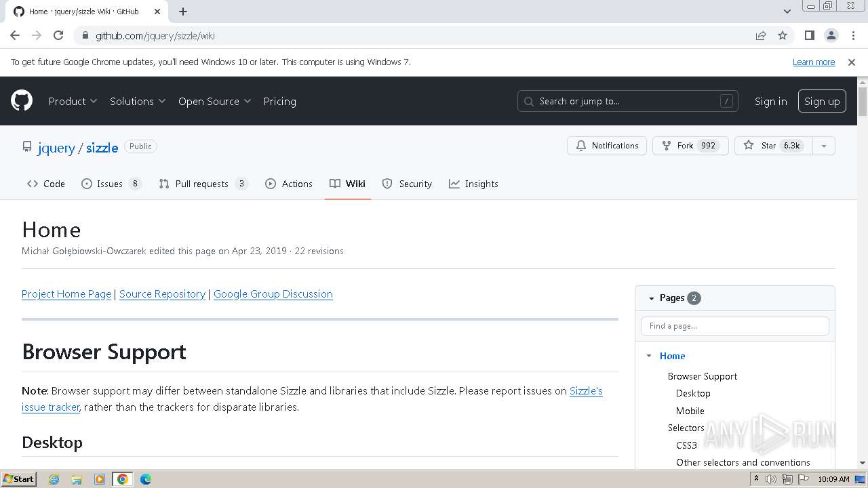The width and height of the screenshot is (868, 488).
Task: Click the Sign up button
Action: click(x=822, y=101)
